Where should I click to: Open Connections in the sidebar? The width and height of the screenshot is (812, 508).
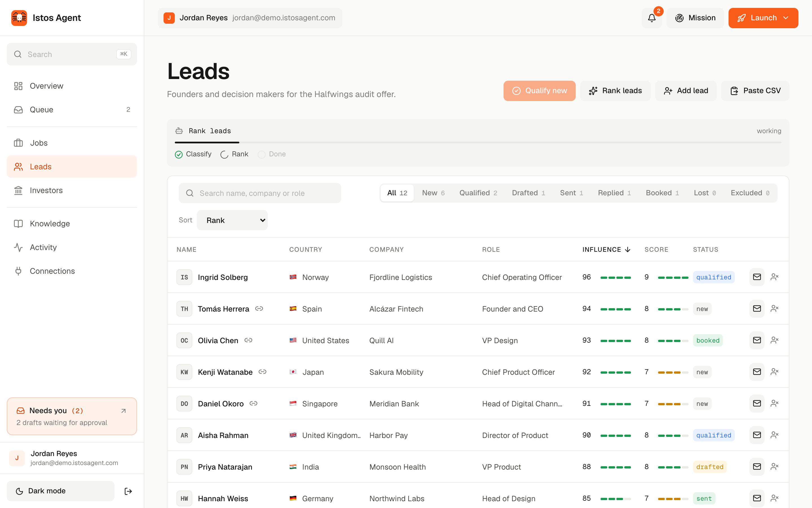72,271
